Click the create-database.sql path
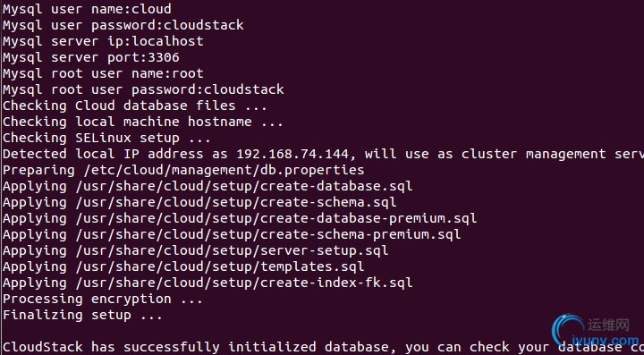This screenshot has height=355, width=644. pos(244,186)
